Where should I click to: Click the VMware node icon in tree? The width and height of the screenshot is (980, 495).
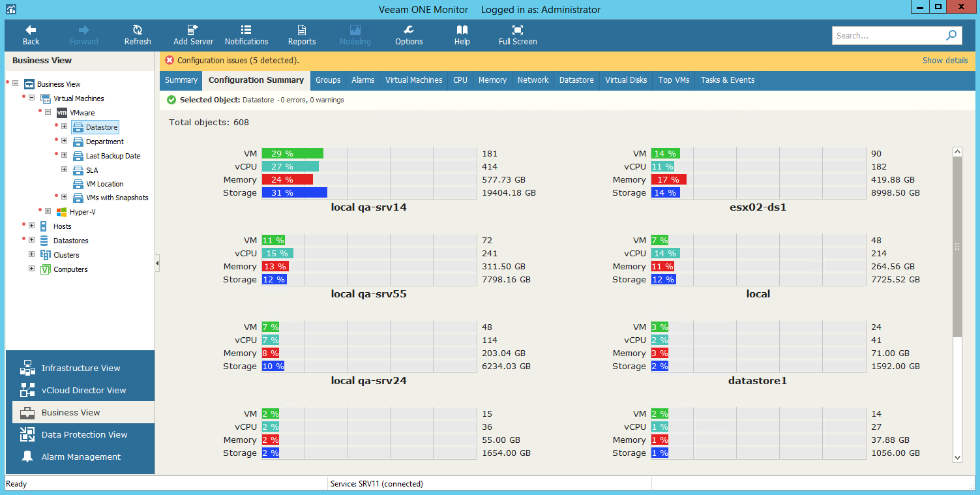pyautogui.click(x=62, y=113)
